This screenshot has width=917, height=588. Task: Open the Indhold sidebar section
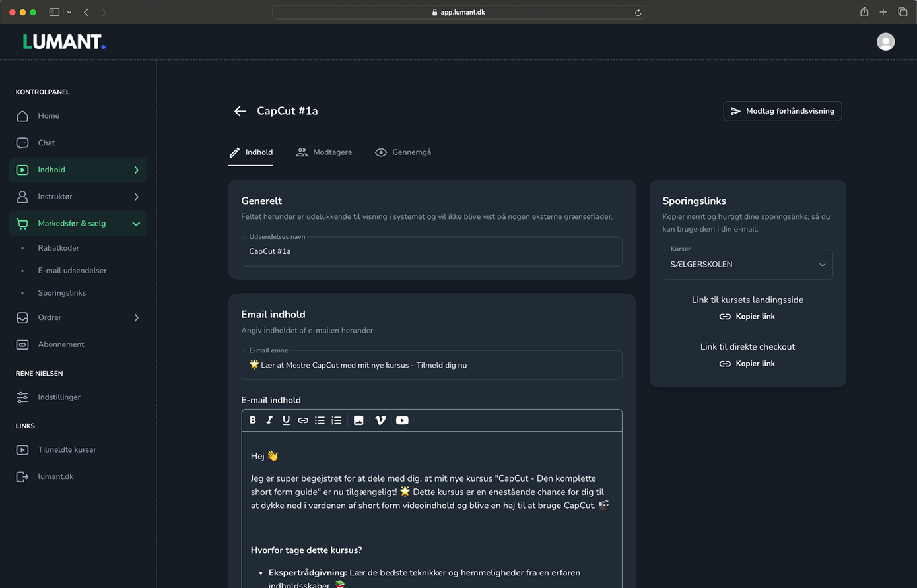click(78, 170)
